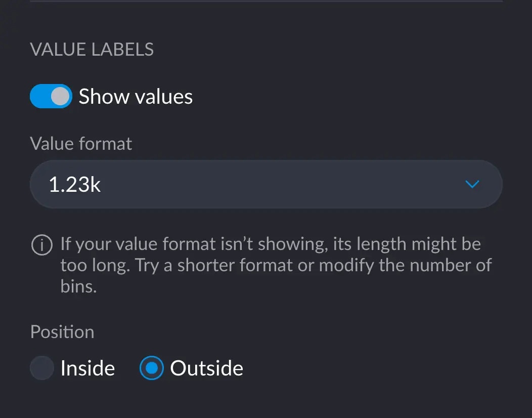This screenshot has width=532, height=418.
Task: Click the Show values label text
Action: point(135,96)
